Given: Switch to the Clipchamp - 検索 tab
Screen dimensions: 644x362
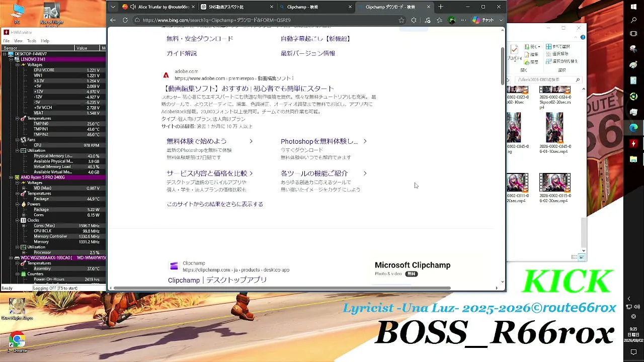Looking at the screenshot, I should pyautogui.click(x=315, y=7).
